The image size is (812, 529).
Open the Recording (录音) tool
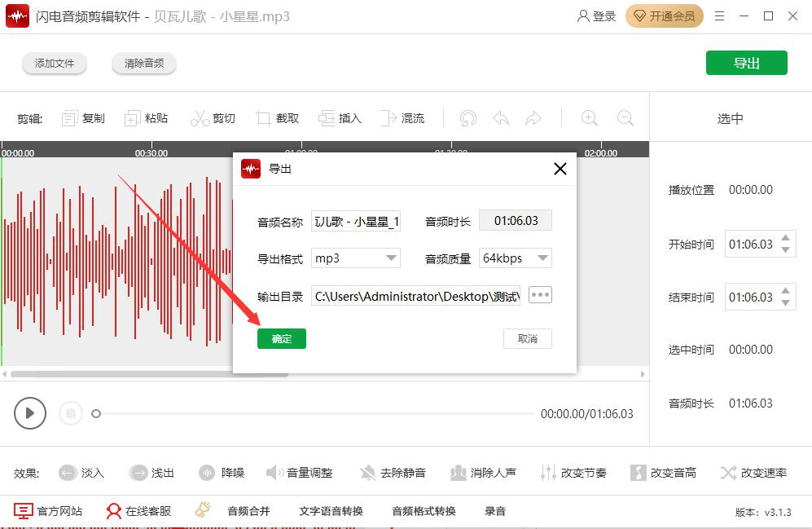495,511
